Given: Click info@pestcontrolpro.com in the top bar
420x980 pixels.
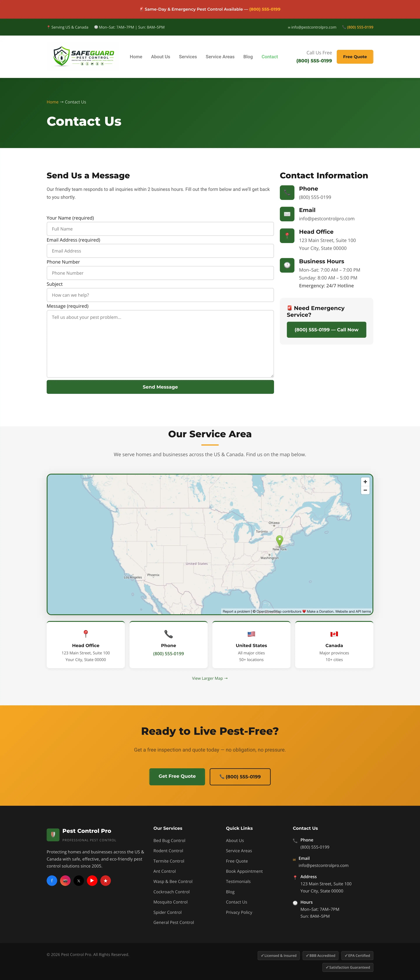Looking at the screenshot, I should click(x=314, y=27).
